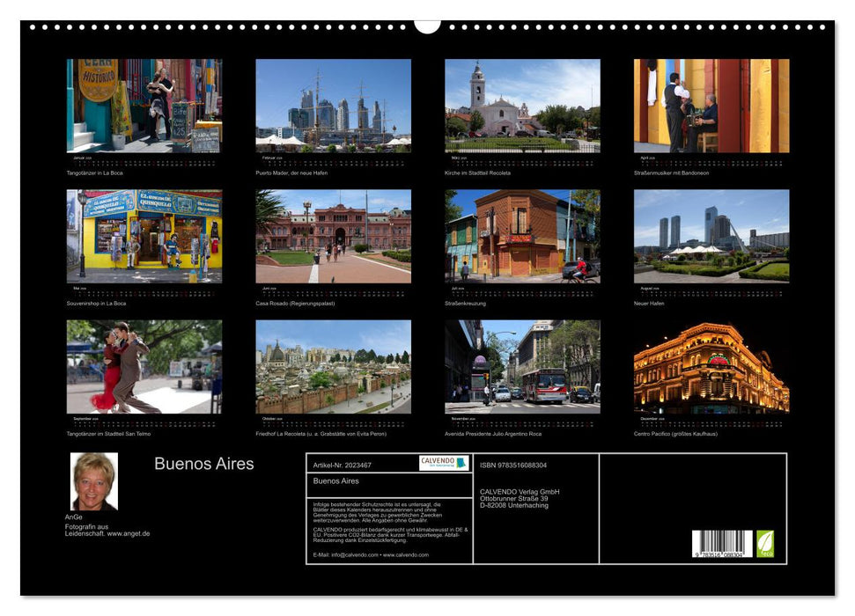This screenshot has width=855, height=616.
Task: Open the info@calvendo.com email link
Action: [x=356, y=556]
